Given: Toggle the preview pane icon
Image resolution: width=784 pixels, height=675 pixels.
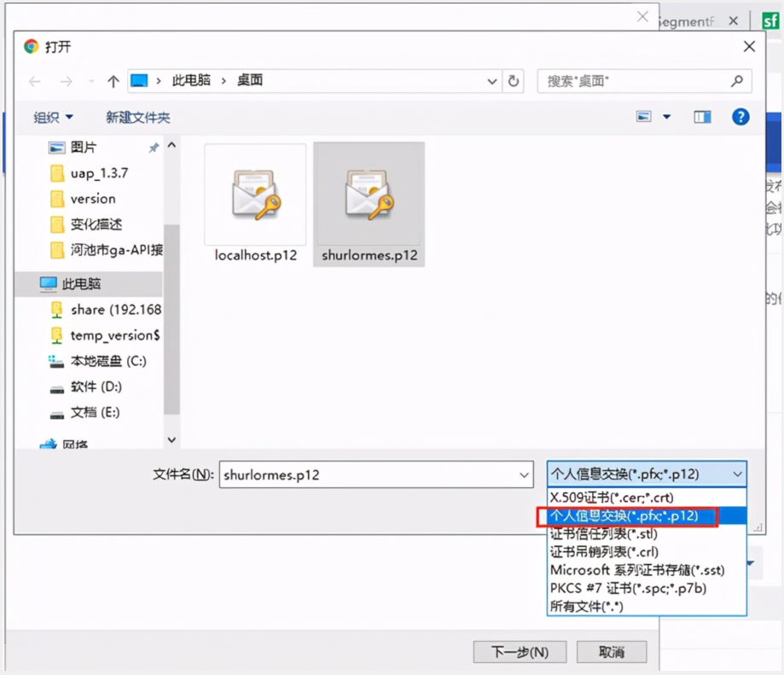Looking at the screenshot, I should coord(702,117).
